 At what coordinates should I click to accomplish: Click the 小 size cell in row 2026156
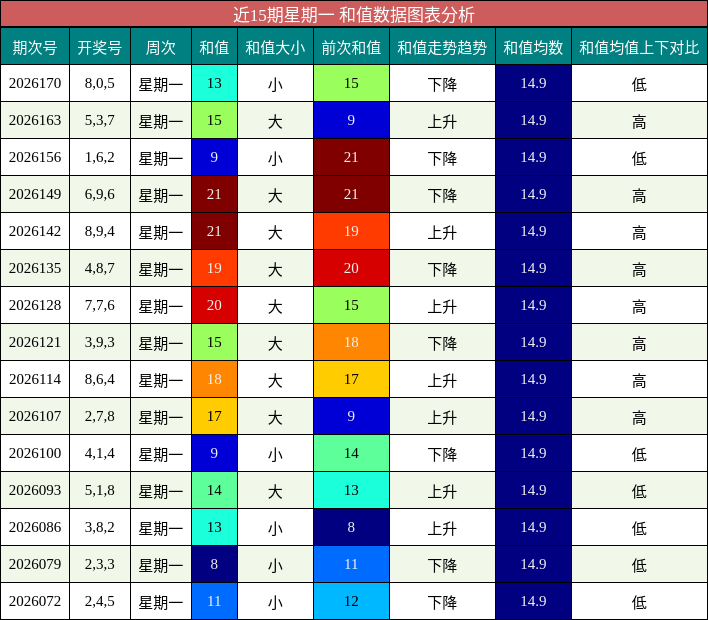275,158
